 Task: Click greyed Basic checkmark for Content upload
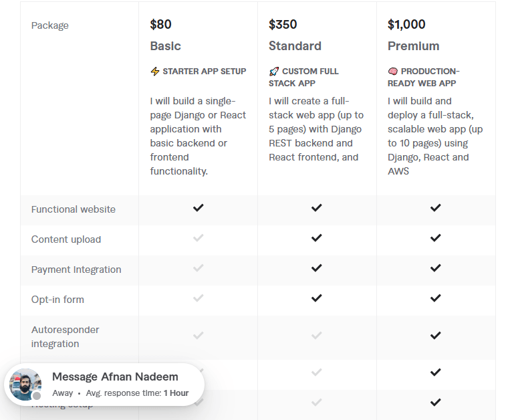(x=198, y=238)
